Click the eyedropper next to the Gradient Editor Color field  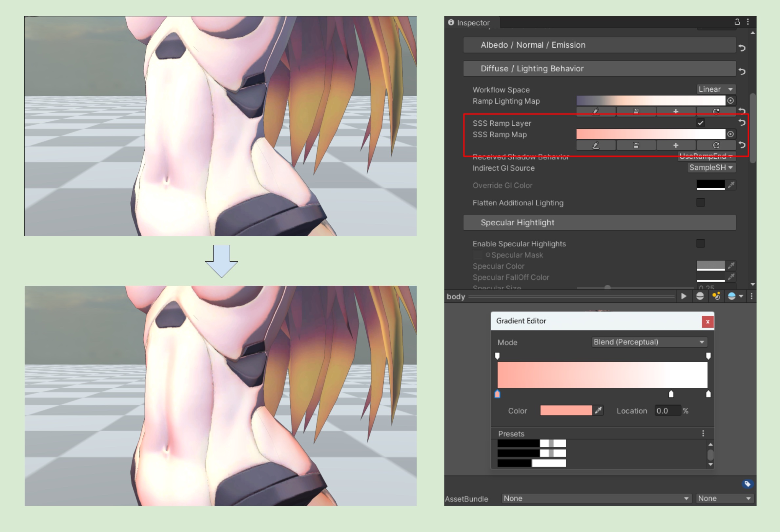(x=598, y=411)
